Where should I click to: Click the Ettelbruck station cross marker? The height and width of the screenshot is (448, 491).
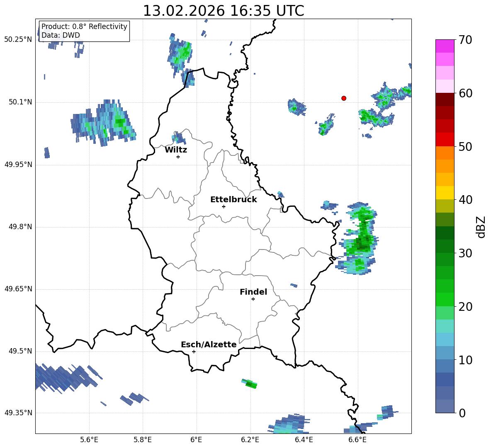coord(224,206)
